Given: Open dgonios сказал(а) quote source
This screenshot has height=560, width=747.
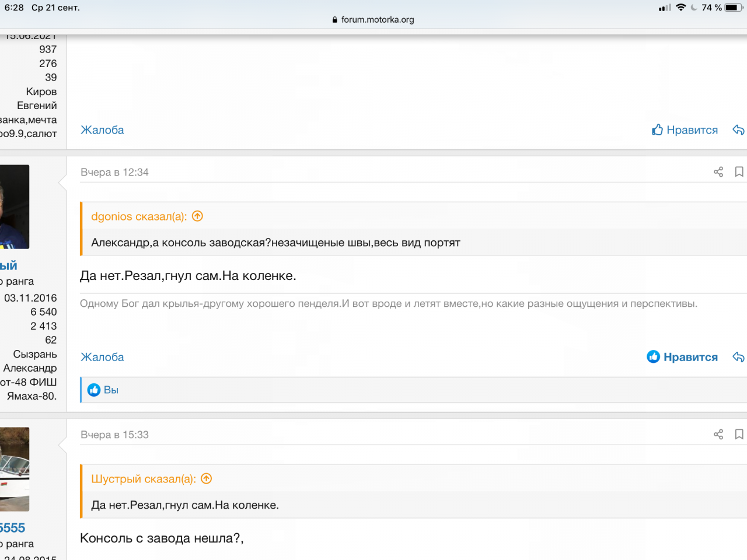Looking at the screenshot, I should pos(138,216).
